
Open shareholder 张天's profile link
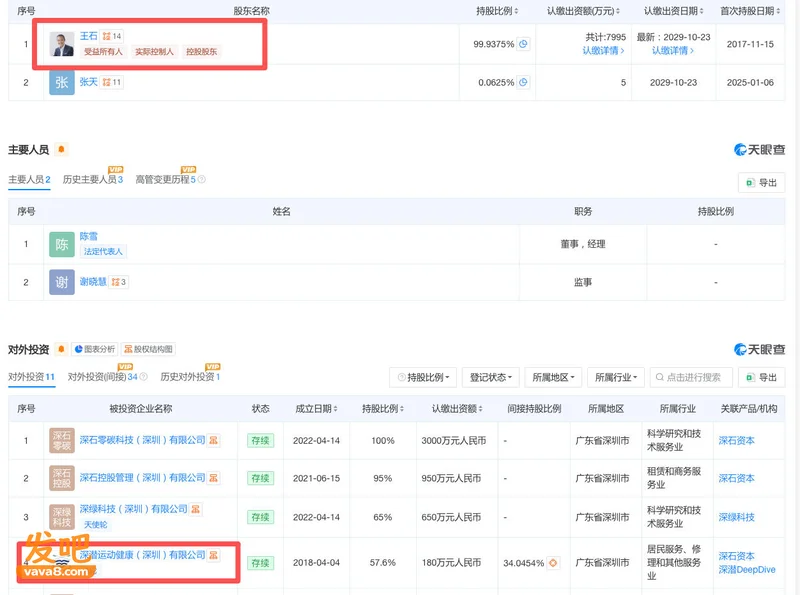click(x=88, y=82)
